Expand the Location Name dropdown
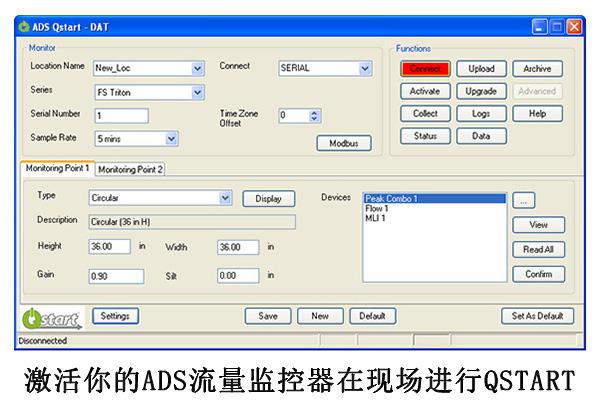The width and height of the screenshot is (600, 407). (x=197, y=69)
